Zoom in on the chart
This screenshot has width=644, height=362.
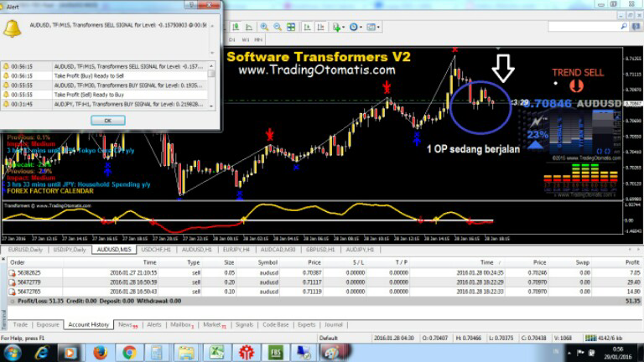264,27
